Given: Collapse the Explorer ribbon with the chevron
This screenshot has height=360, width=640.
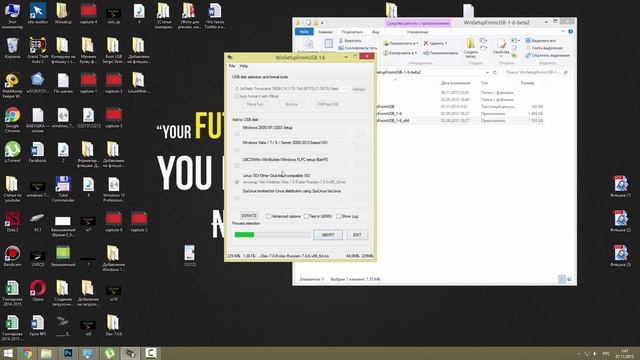Looking at the screenshot, I should coord(564,31).
